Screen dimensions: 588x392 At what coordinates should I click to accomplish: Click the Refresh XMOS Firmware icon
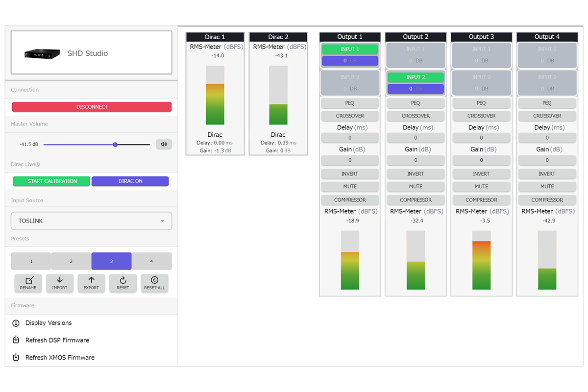(x=16, y=357)
